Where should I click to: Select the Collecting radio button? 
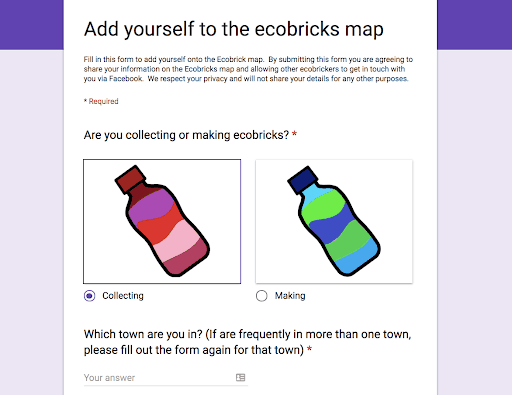coord(89,296)
